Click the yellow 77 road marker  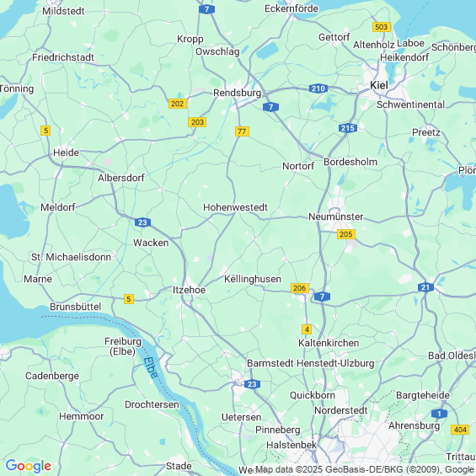point(242,131)
